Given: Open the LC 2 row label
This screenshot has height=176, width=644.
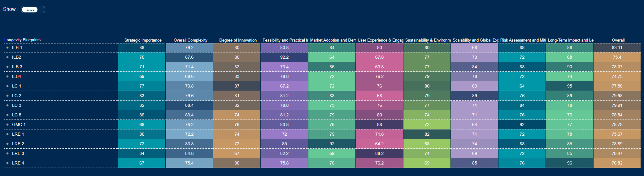Looking at the screenshot, I should tap(17, 96).
